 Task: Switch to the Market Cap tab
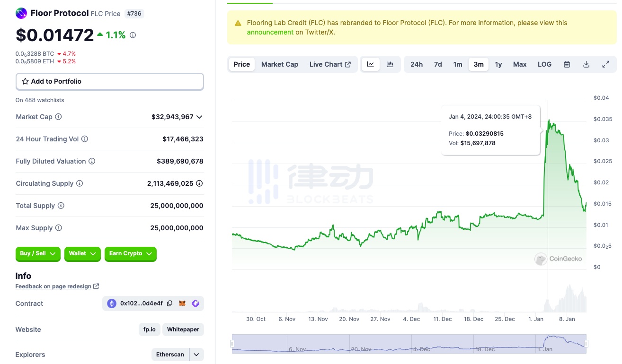[280, 64]
